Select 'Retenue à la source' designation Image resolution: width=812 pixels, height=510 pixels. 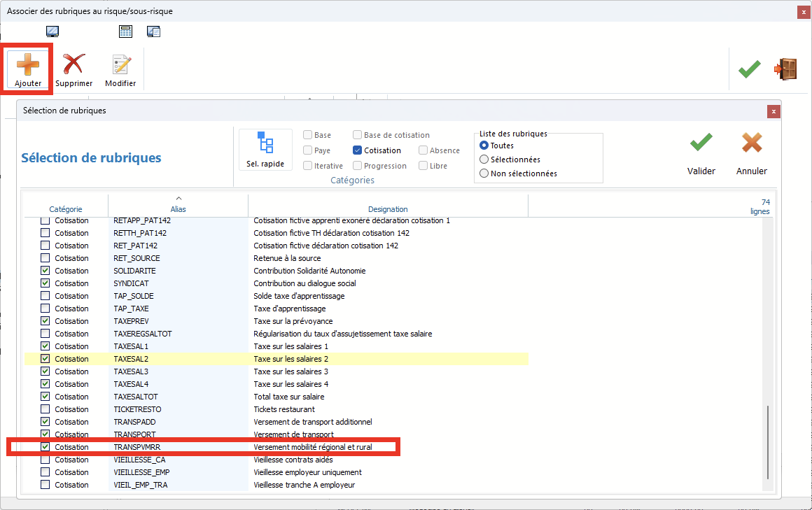point(287,258)
